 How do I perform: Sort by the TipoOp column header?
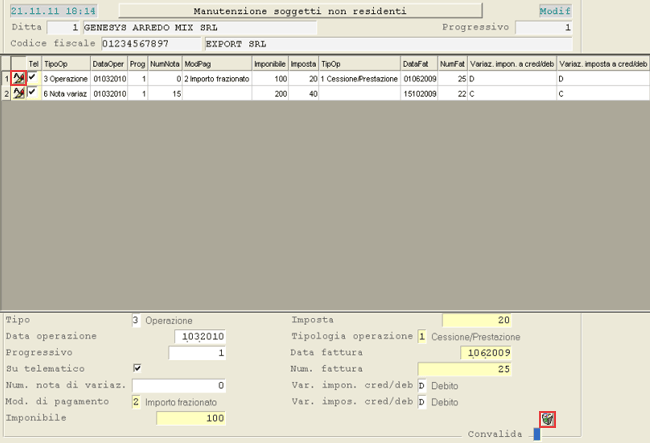tap(65, 63)
